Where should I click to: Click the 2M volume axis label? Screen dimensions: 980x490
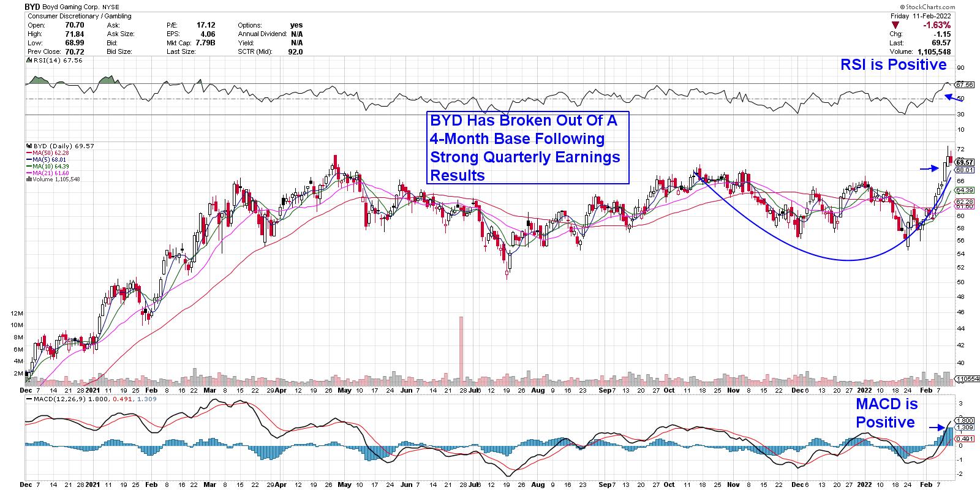click(x=19, y=373)
